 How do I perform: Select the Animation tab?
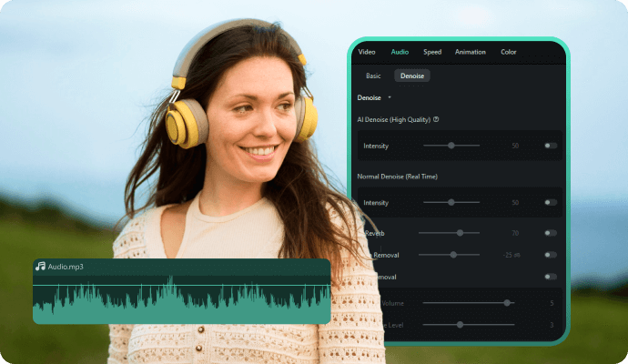471,52
